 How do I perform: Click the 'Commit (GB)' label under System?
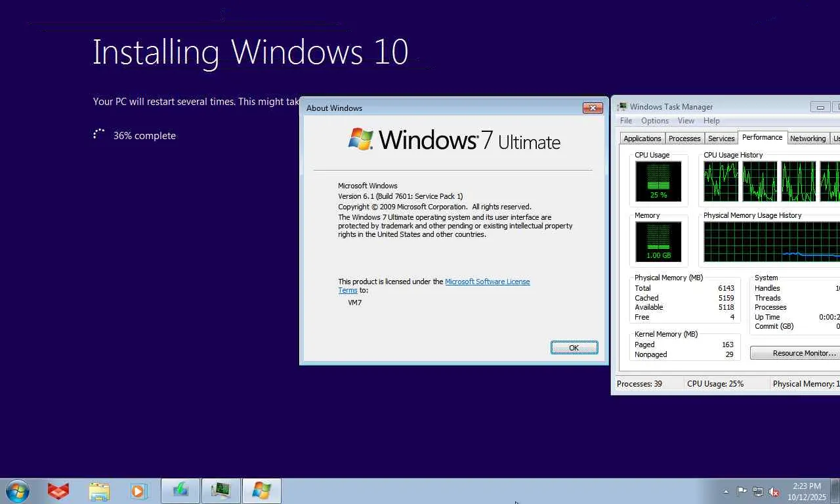(774, 326)
